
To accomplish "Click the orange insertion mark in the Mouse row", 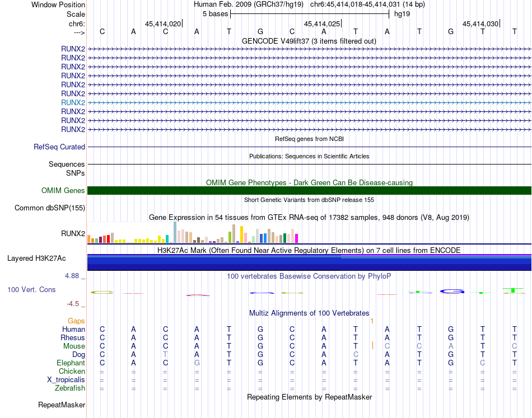I will tap(372, 345).
